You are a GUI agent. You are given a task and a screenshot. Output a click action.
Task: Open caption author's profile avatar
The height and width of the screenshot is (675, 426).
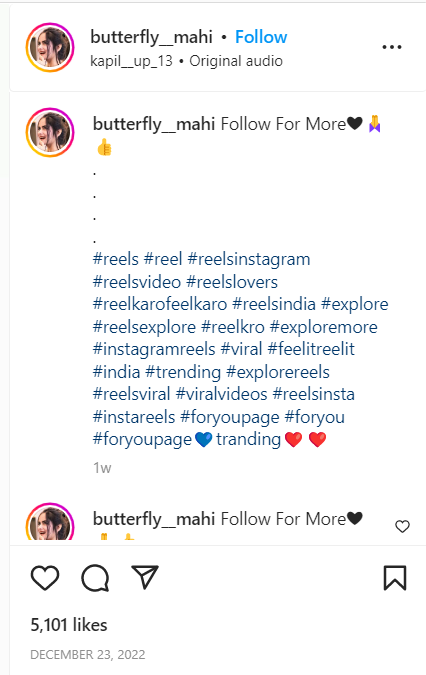50,132
